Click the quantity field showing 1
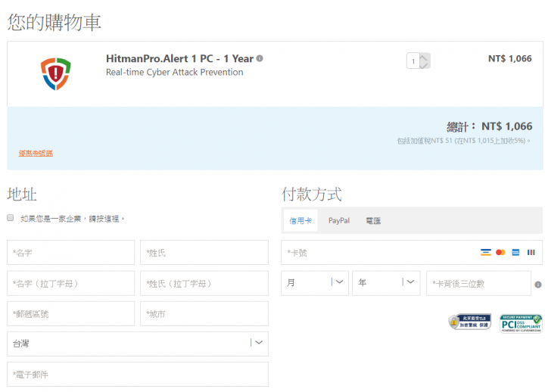This screenshot has height=392, width=545. (413, 61)
